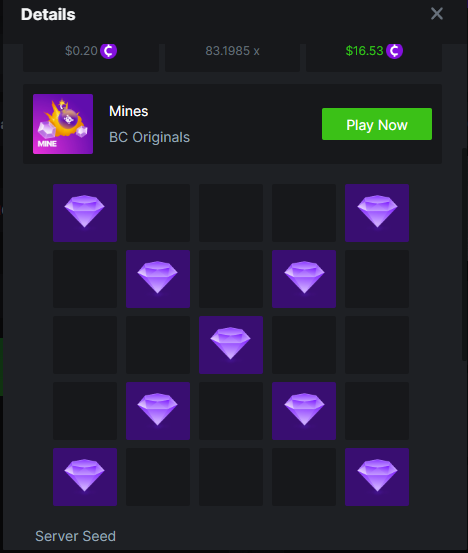Click the Mines game thumbnail image
Viewport: 468px width, 553px height.
(x=63, y=124)
